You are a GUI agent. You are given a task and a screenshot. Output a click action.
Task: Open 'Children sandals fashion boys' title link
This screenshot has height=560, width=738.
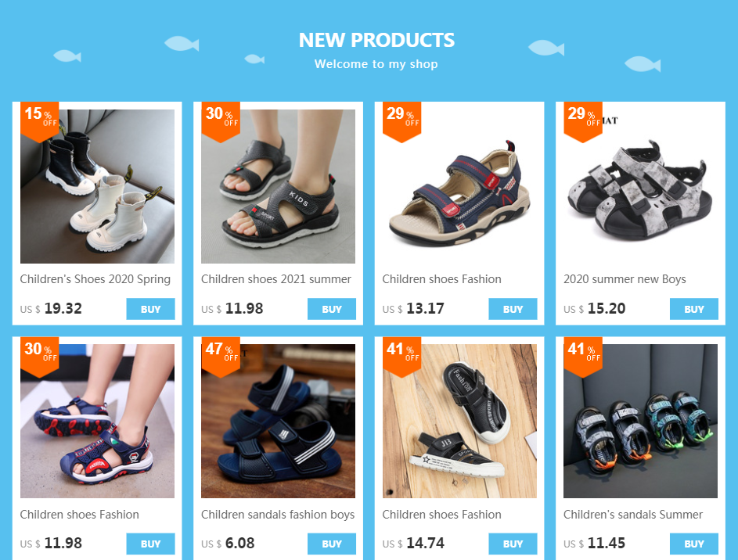278,515
